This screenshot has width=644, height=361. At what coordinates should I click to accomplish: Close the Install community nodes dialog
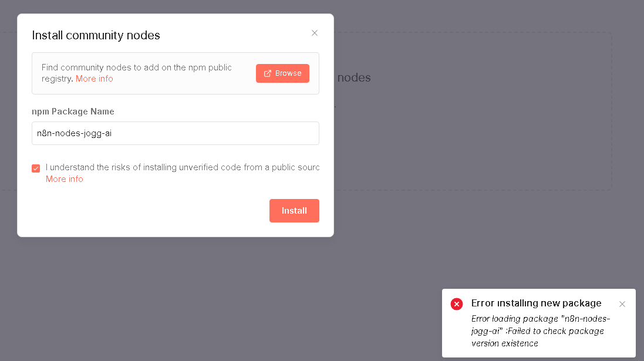click(x=315, y=33)
